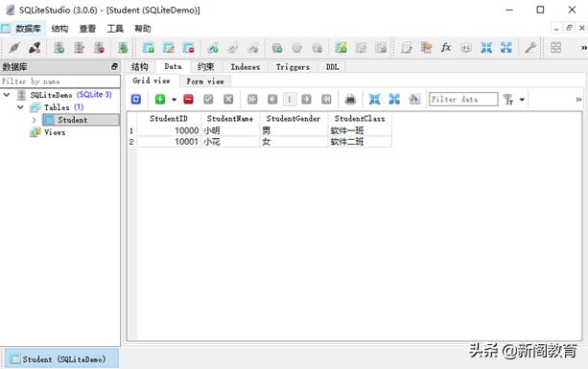588x369 pixels.
Task: Refresh table data with blue icon
Action: [x=136, y=100]
